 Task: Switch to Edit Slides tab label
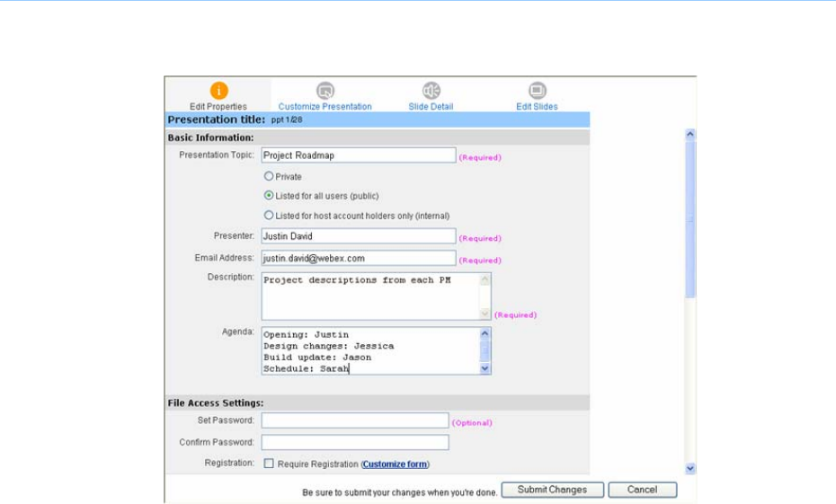[x=537, y=107]
